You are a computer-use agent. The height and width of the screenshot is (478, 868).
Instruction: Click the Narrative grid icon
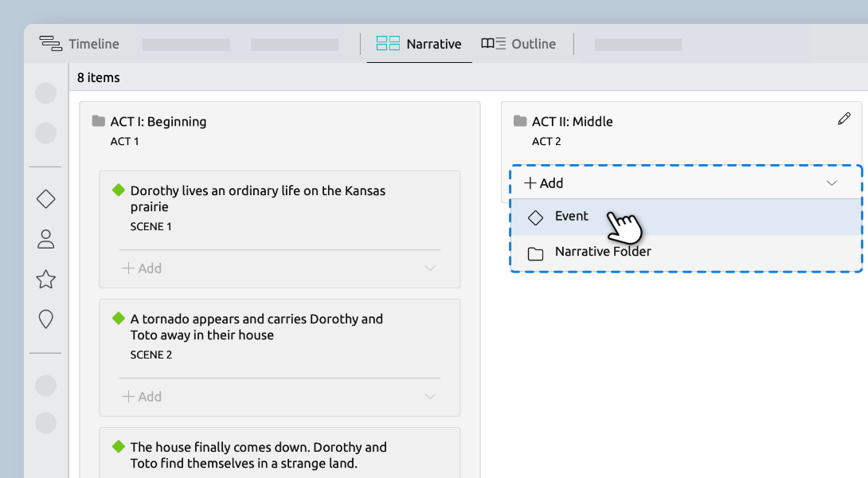point(388,43)
